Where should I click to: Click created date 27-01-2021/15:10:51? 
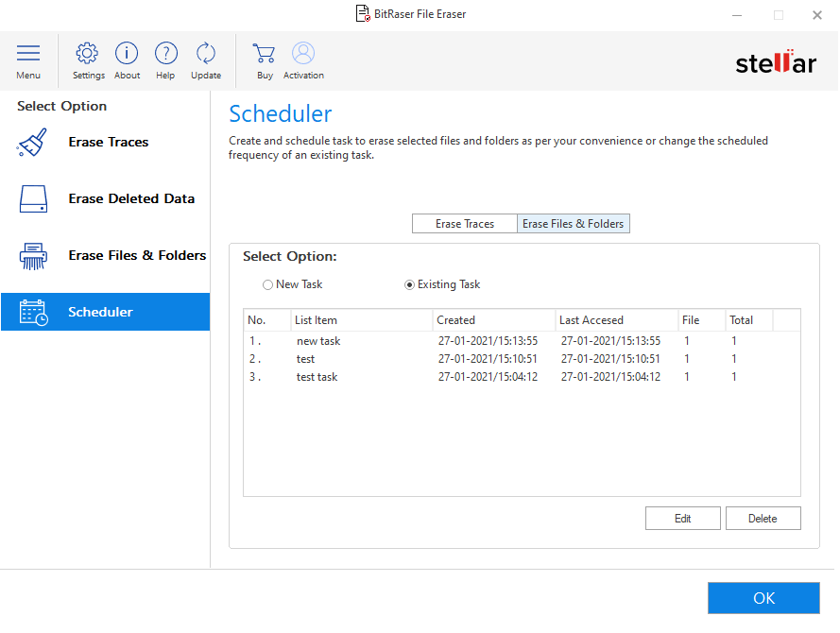point(488,359)
